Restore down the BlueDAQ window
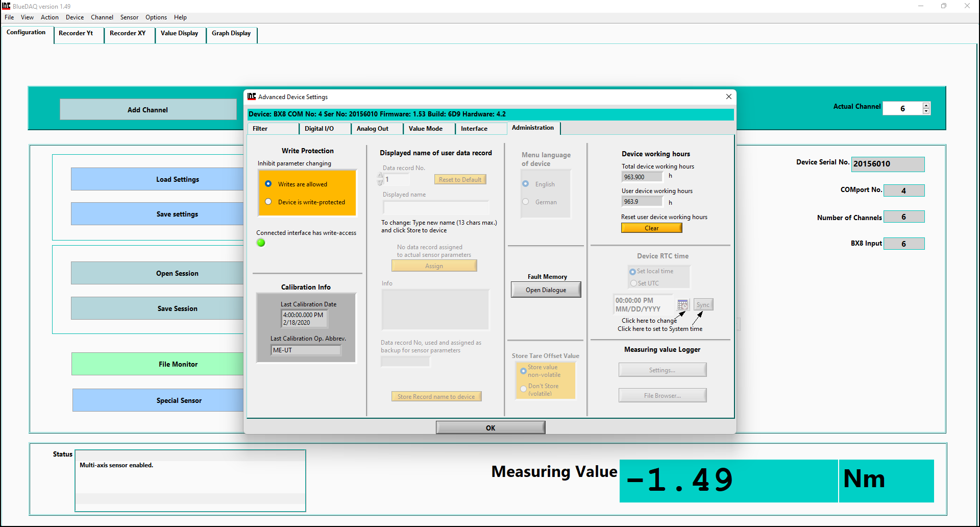 943,6
